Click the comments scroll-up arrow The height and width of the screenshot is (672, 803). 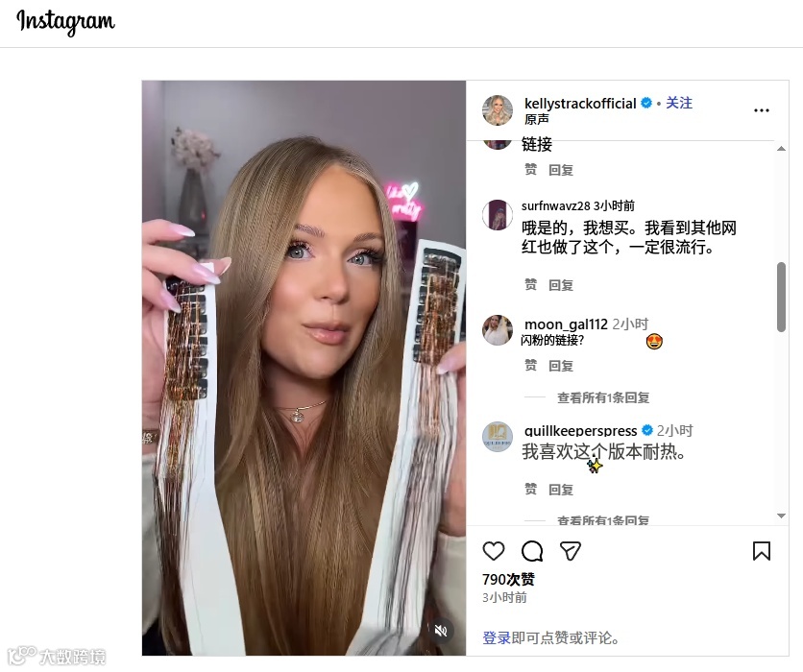coord(781,149)
